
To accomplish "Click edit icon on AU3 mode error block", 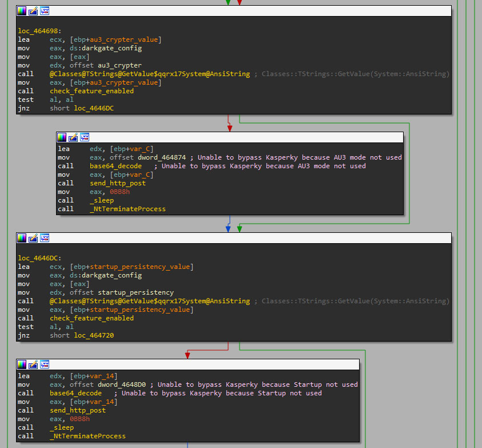I will click(73, 137).
